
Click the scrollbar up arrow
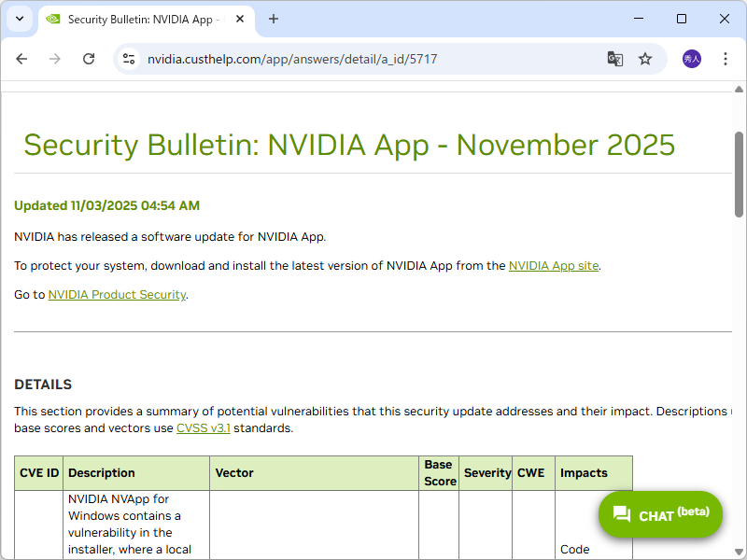739,89
